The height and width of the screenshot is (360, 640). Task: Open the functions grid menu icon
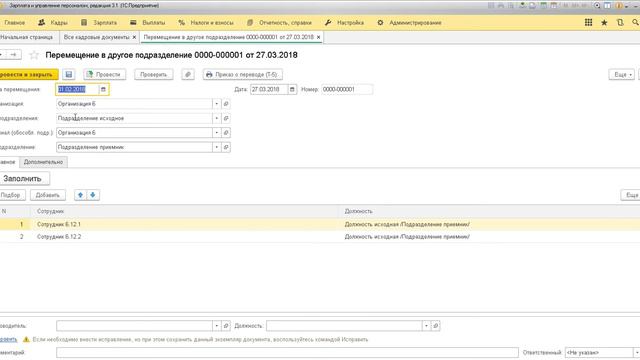click(x=588, y=22)
